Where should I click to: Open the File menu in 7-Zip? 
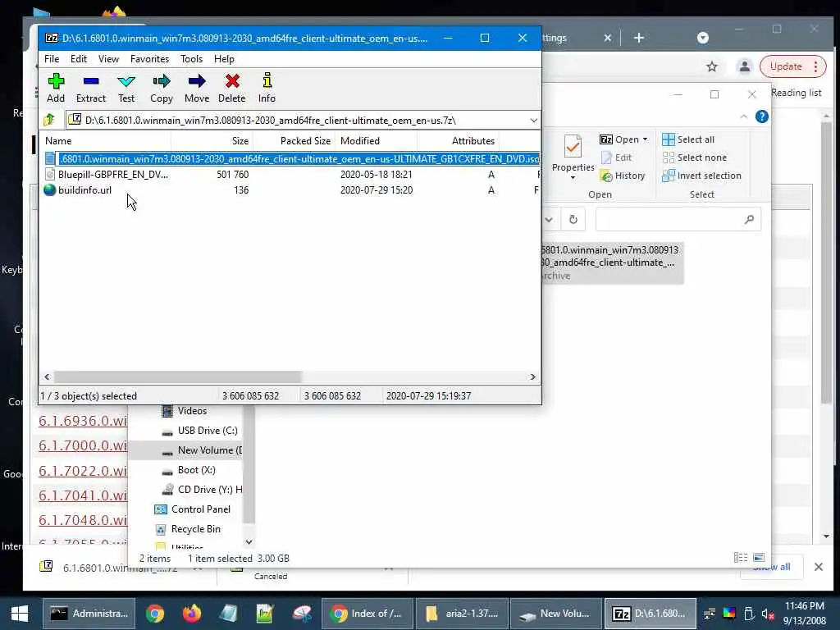pos(52,59)
